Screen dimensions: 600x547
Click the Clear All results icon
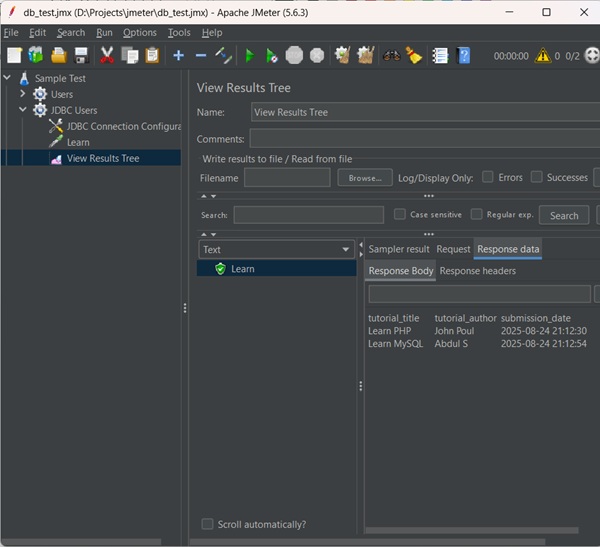tap(365, 56)
